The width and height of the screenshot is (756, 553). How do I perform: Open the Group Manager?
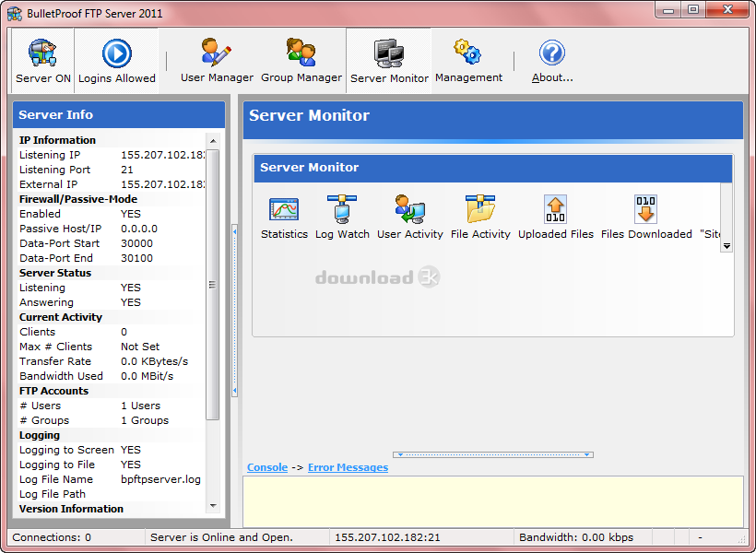pos(301,60)
